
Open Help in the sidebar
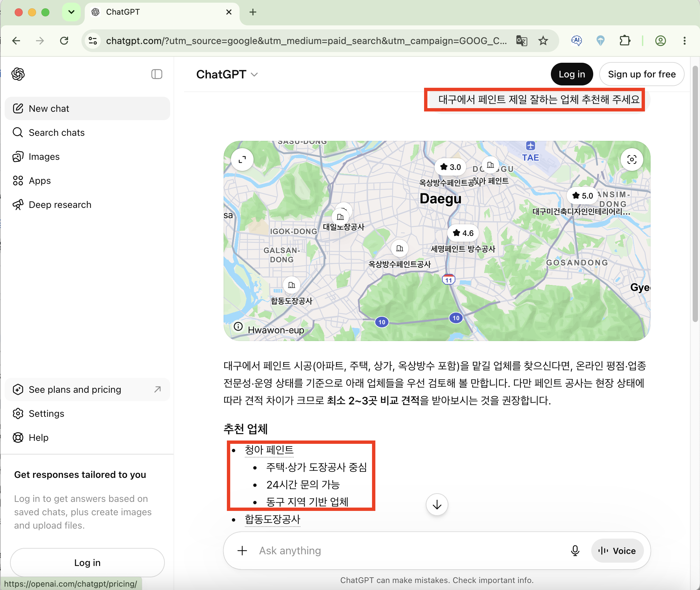[87, 437]
